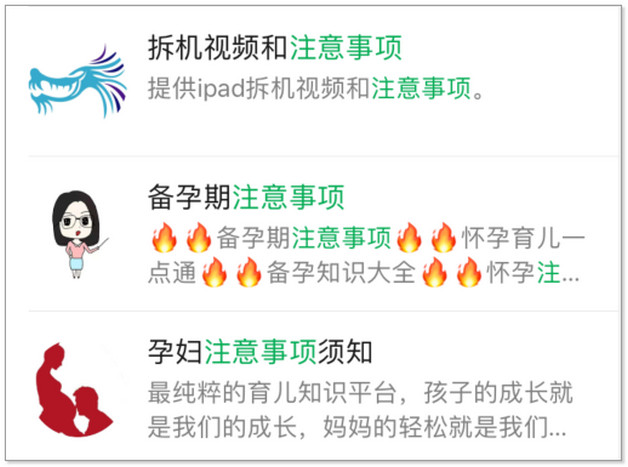Click green 注意事项 keyword in 孕妇 title
Viewport: 628px width, 467px height.
(x=261, y=352)
